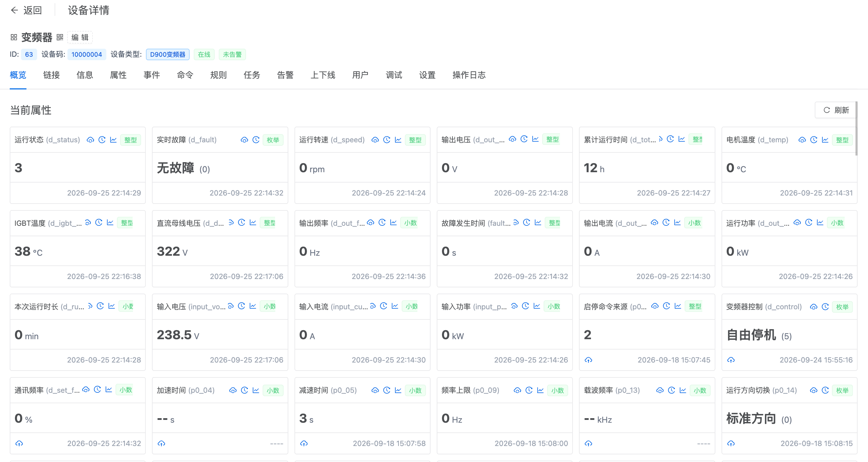Open trend chart icon on 输入功率 card
The height and width of the screenshot is (462, 868).
(x=537, y=306)
